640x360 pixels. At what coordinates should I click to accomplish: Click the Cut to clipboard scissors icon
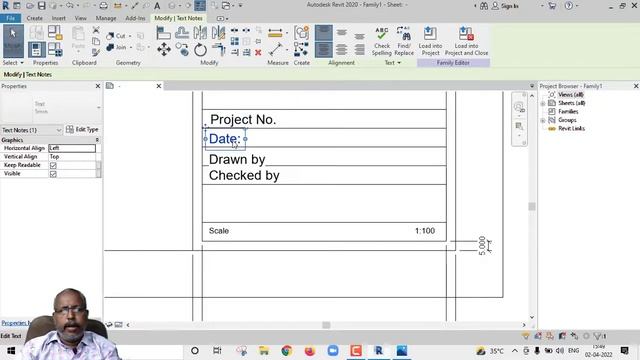point(96,30)
